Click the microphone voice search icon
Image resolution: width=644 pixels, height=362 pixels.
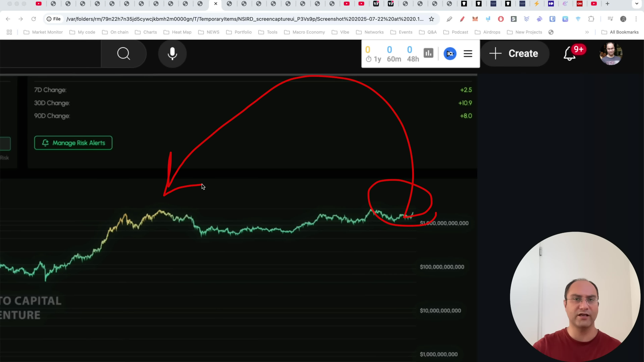pos(172,53)
